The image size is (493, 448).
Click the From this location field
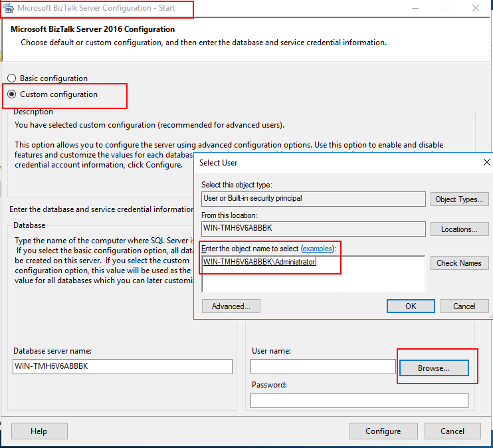pyautogui.click(x=314, y=229)
